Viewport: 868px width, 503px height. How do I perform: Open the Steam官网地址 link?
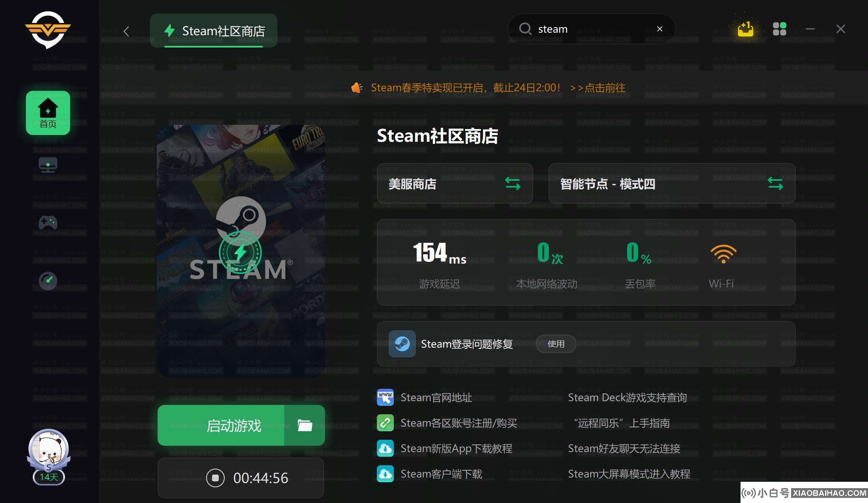(436, 398)
